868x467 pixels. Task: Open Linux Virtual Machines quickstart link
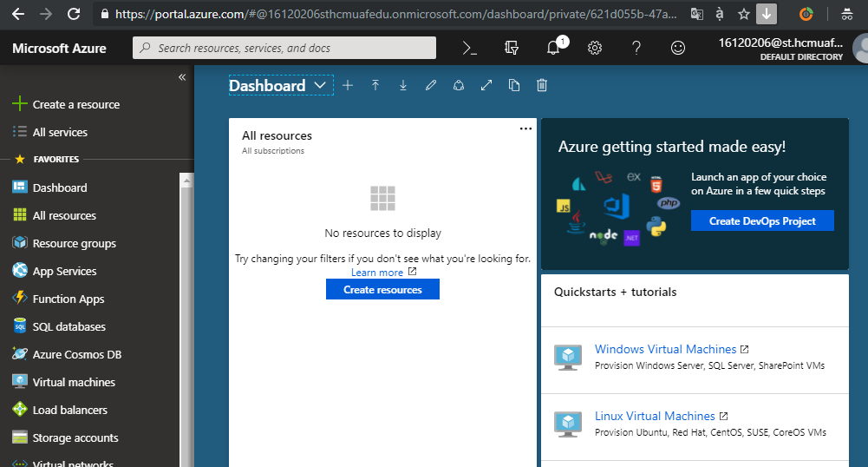655,416
